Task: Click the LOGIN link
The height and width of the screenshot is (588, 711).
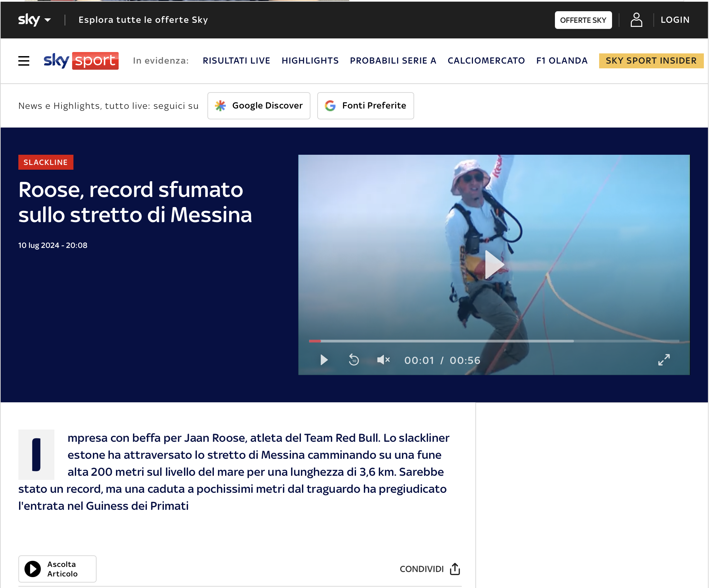Action: (x=675, y=20)
